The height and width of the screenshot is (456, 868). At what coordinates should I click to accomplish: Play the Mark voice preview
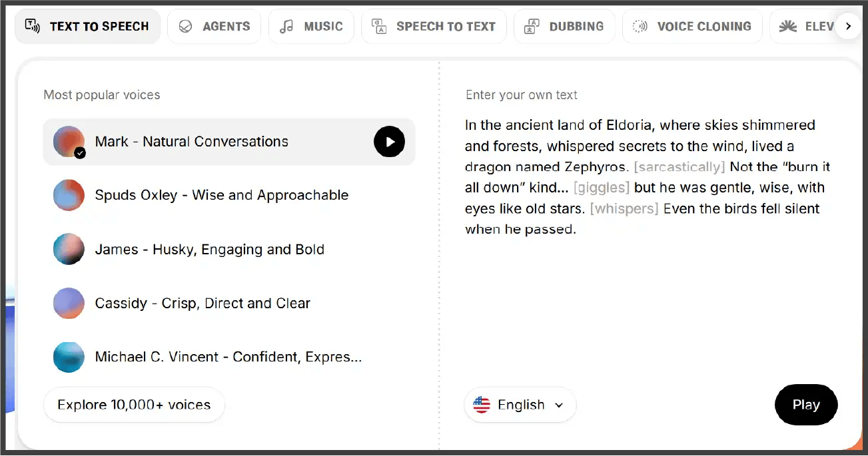(389, 142)
